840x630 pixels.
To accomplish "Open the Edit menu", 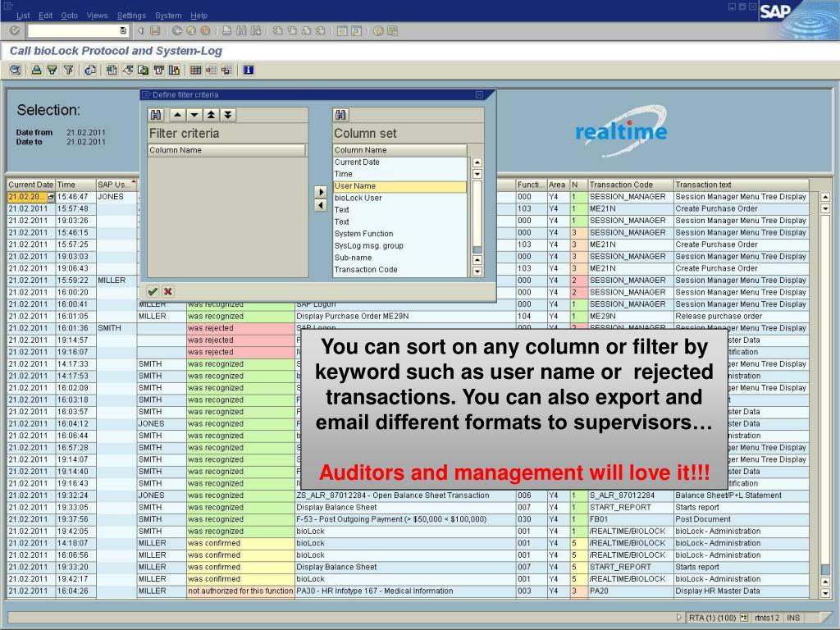I will (x=46, y=16).
